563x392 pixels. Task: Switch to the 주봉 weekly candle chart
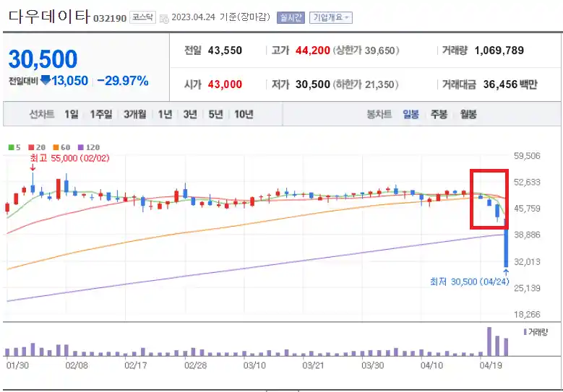pyautogui.click(x=439, y=114)
